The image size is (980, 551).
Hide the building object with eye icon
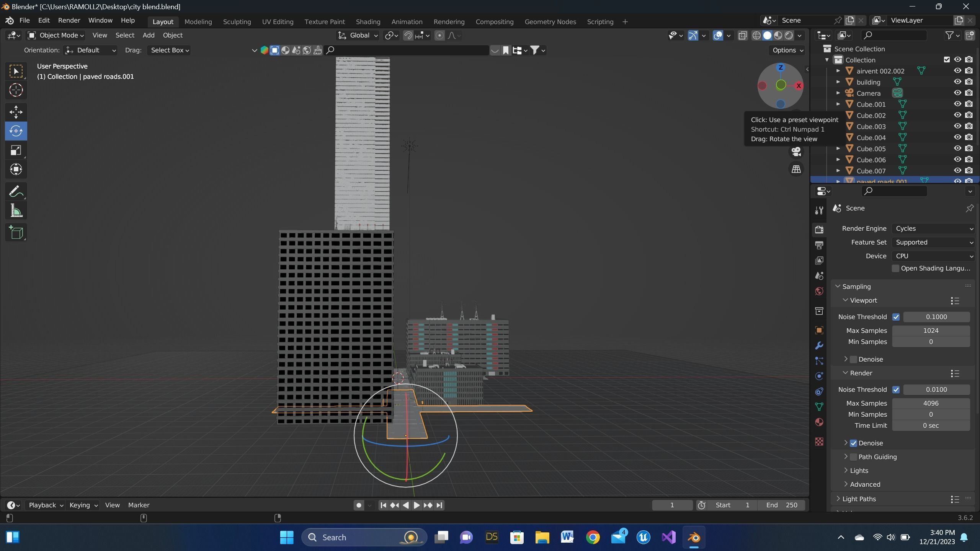click(x=957, y=82)
